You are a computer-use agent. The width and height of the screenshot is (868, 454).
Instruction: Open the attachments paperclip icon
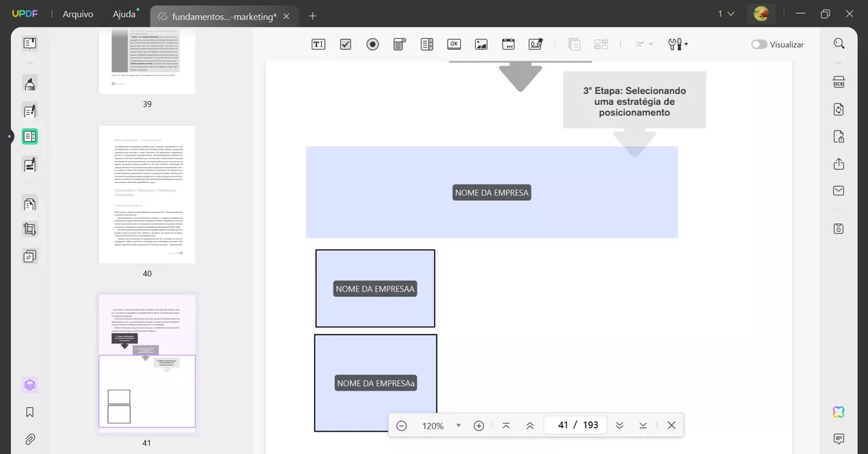(30, 439)
